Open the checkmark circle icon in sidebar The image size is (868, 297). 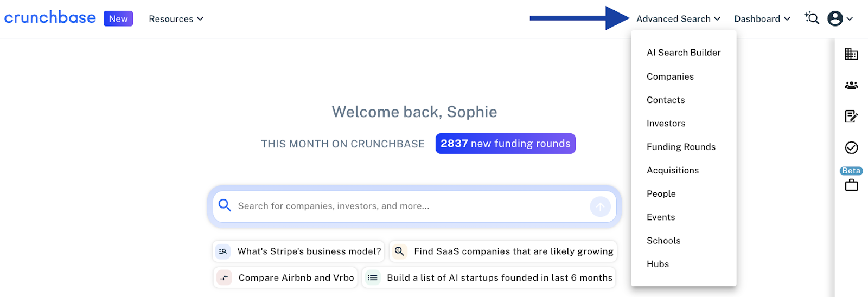(x=851, y=147)
